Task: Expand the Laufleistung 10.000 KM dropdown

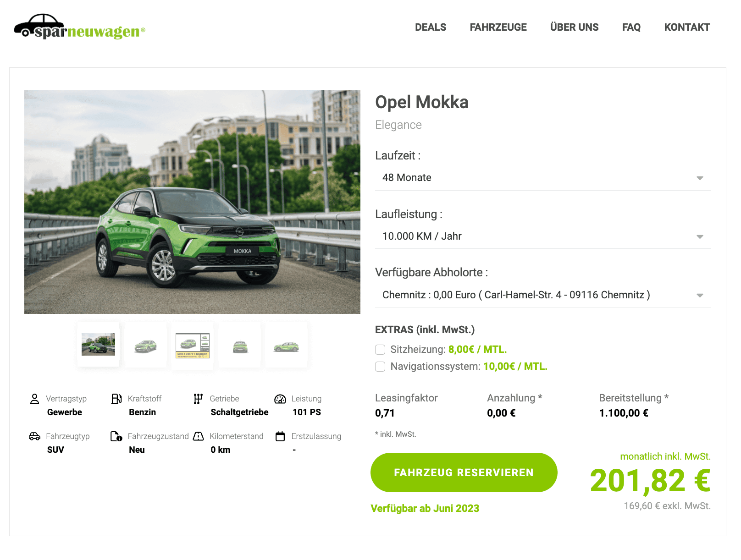Action: tap(543, 236)
